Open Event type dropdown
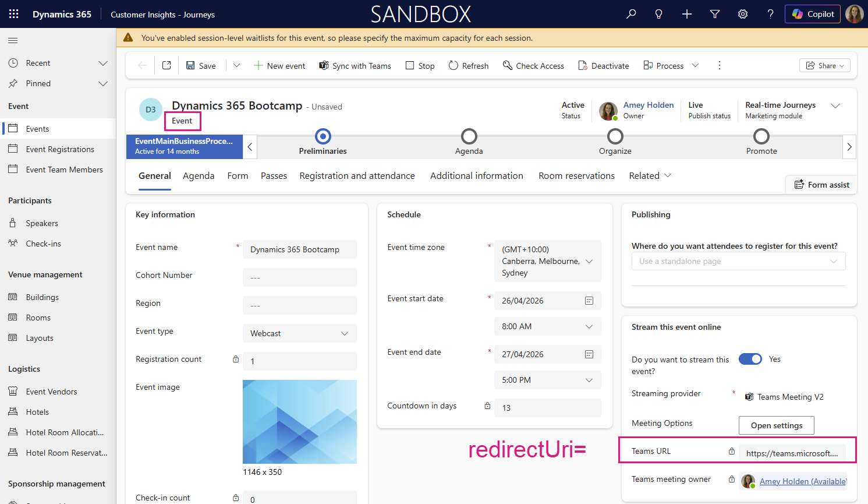 tap(300, 333)
